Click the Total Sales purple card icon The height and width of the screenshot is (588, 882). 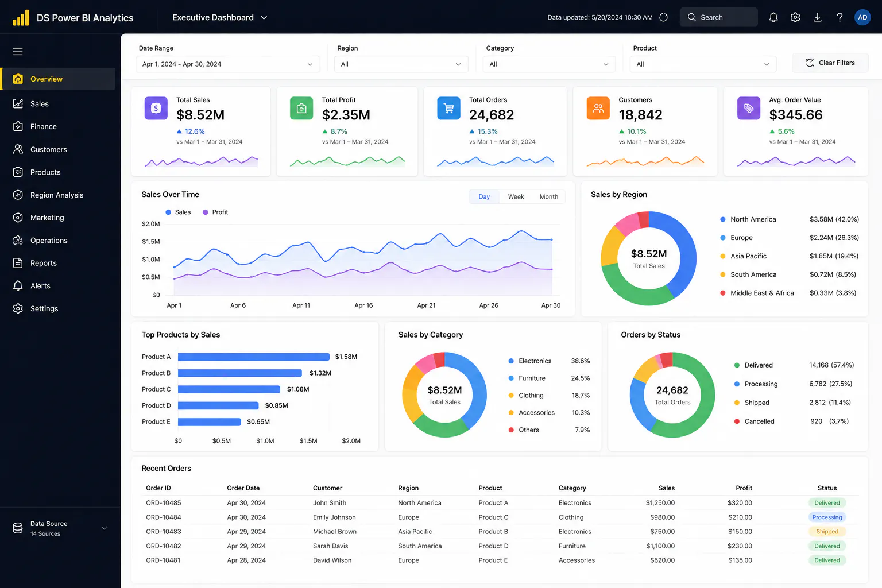coord(156,108)
